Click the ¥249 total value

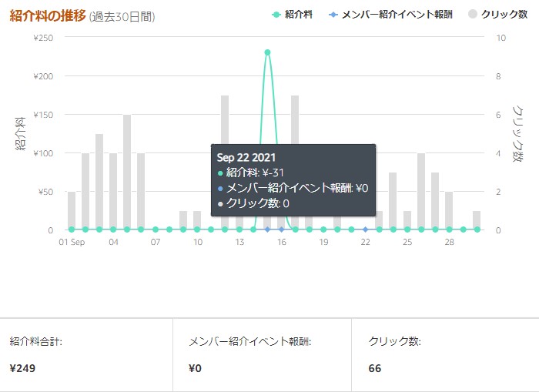point(22,368)
